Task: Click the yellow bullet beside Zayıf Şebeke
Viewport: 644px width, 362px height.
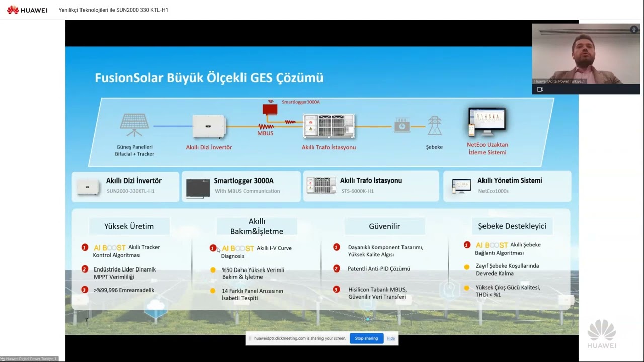Action: click(466, 266)
